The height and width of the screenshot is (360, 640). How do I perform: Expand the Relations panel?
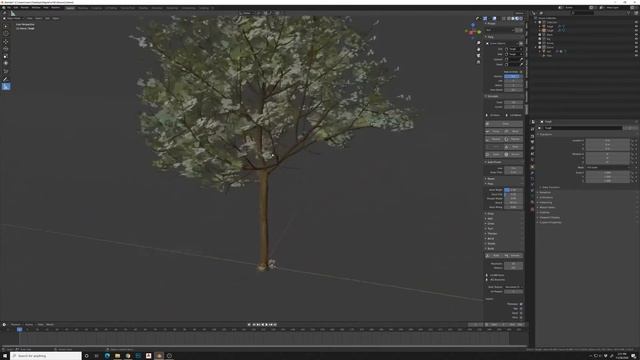click(x=544, y=192)
